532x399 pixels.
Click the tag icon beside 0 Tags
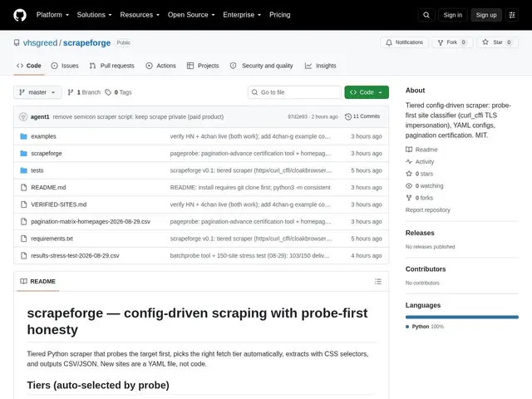(x=108, y=92)
